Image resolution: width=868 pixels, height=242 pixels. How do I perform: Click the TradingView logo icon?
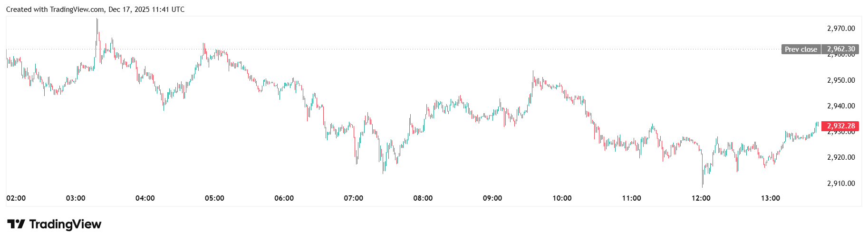tap(16, 224)
